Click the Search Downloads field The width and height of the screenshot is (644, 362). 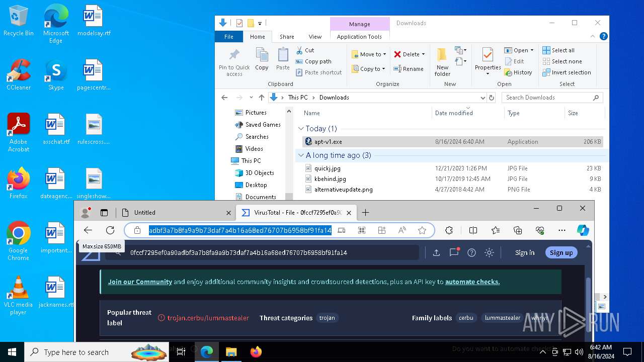coord(552,98)
